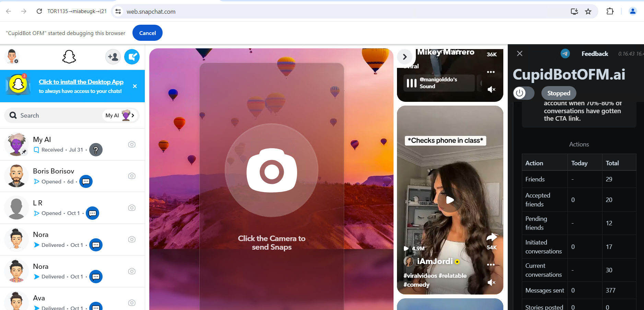This screenshot has width=644, height=310.
Task: Select Messages sent total 377
Action: (610, 290)
